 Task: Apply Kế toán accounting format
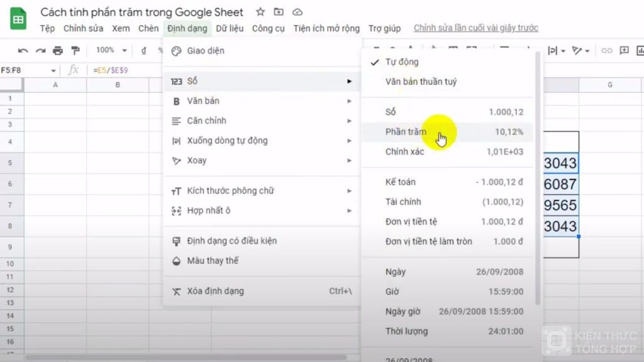tap(448, 182)
